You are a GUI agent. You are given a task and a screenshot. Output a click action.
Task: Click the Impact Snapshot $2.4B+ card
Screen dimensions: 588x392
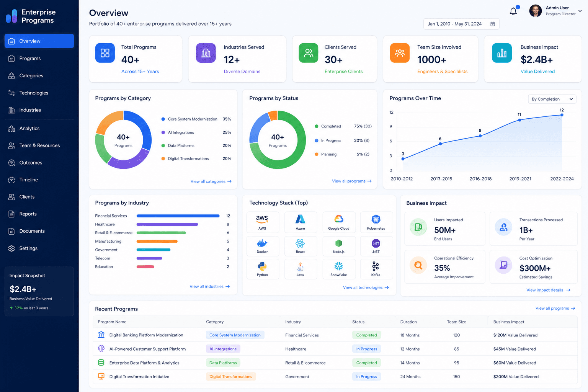tap(39, 291)
